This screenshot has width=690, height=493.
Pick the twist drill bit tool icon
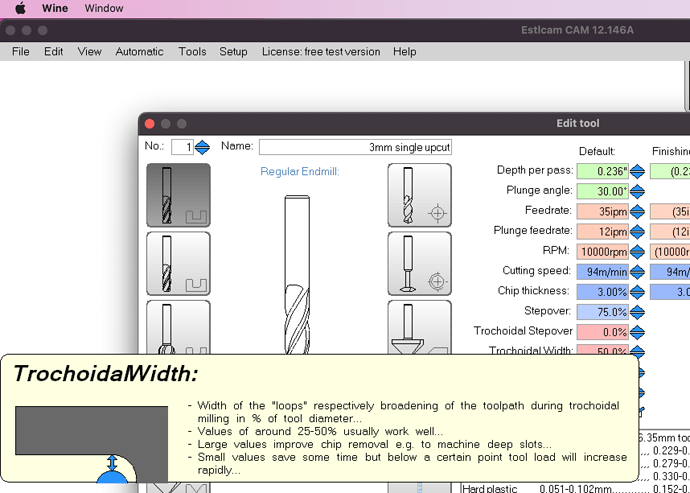click(x=419, y=195)
